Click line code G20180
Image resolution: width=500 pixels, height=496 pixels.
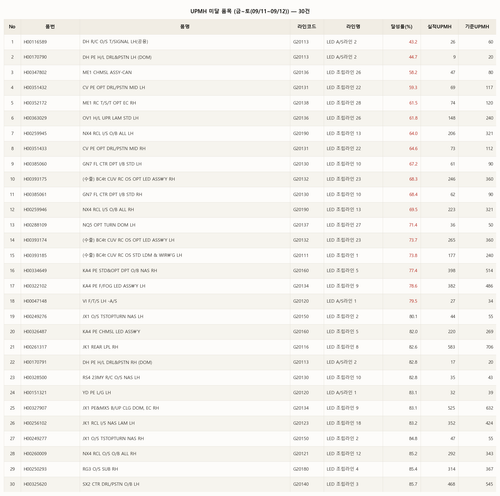(x=301, y=469)
